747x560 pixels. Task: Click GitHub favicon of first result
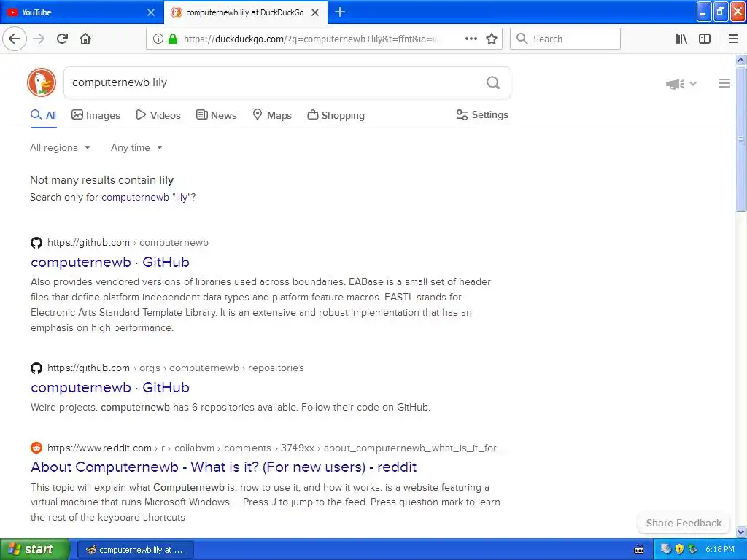tap(36, 243)
